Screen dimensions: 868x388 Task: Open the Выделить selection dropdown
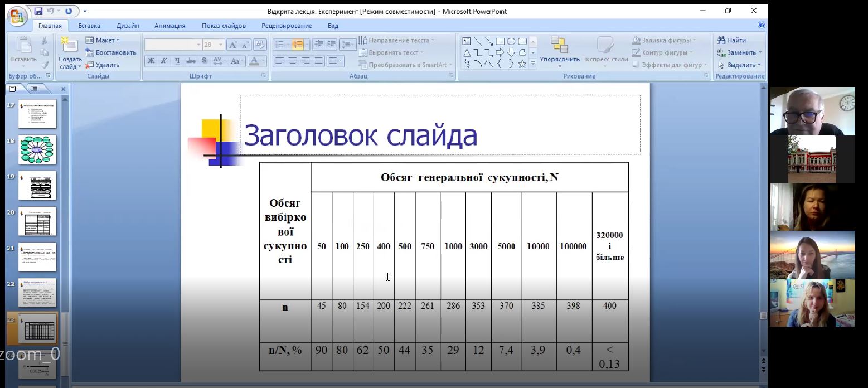pos(739,65)
